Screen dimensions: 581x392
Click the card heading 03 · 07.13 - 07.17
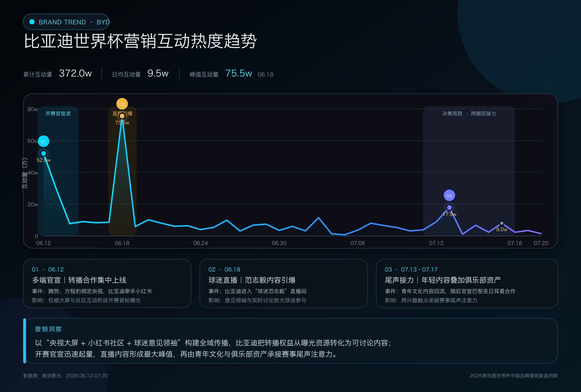tap(411, 269)
